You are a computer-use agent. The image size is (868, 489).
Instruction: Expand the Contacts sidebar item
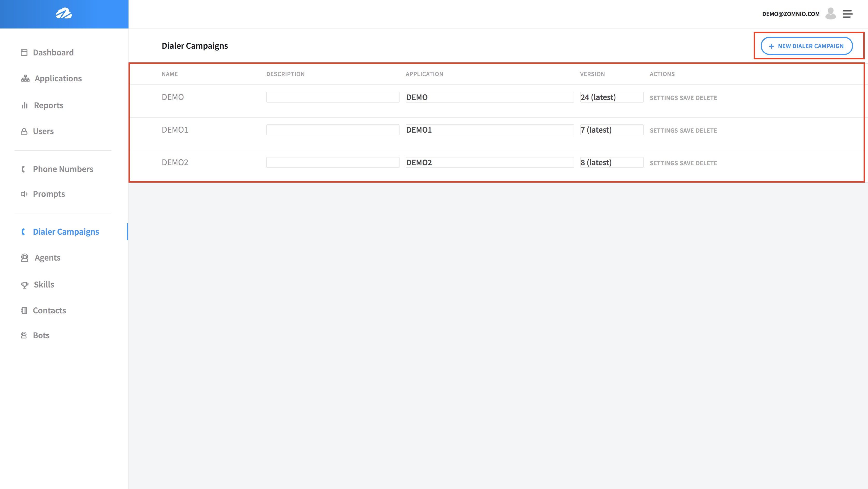(49, 310)
